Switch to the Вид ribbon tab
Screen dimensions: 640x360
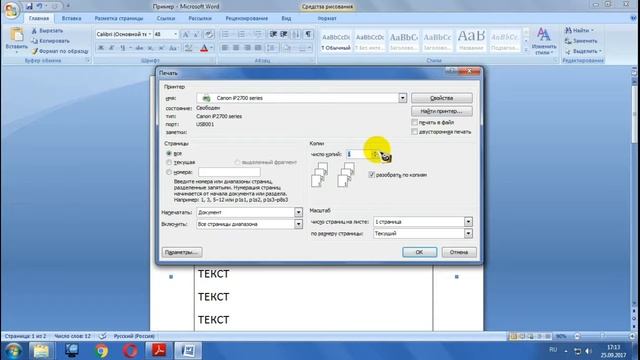286,18
